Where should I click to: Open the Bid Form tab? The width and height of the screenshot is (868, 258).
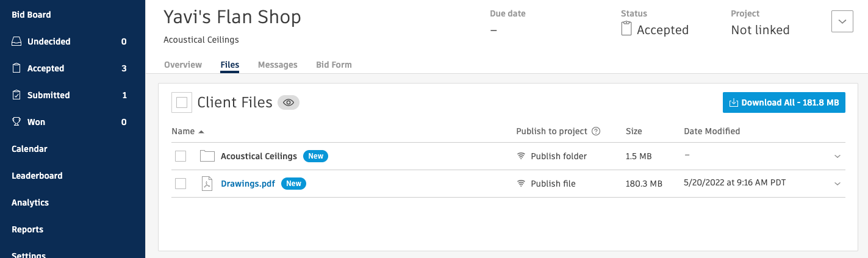(334, 65)
